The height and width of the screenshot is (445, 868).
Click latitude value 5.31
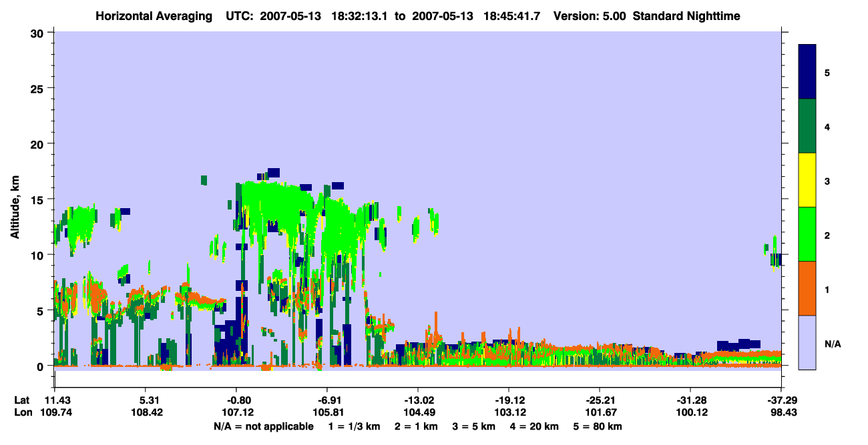pyautogui.click(x=146, y=400)
